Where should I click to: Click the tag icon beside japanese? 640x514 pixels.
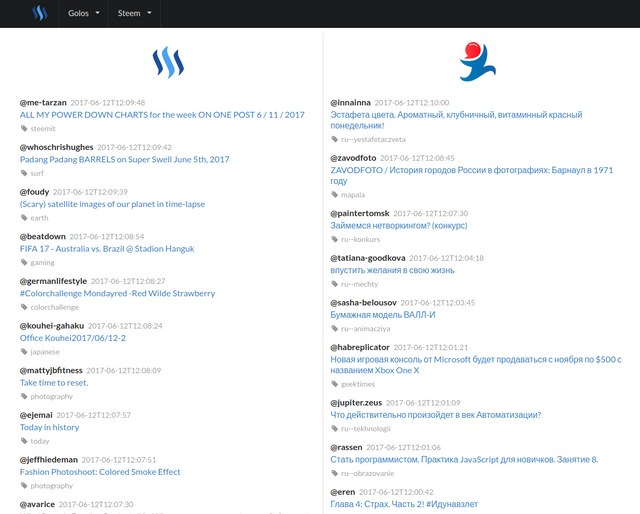point(24,352)
